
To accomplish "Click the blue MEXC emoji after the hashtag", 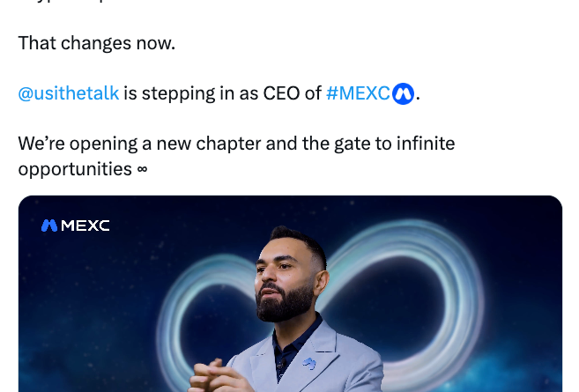I will [x=404, y=93].
